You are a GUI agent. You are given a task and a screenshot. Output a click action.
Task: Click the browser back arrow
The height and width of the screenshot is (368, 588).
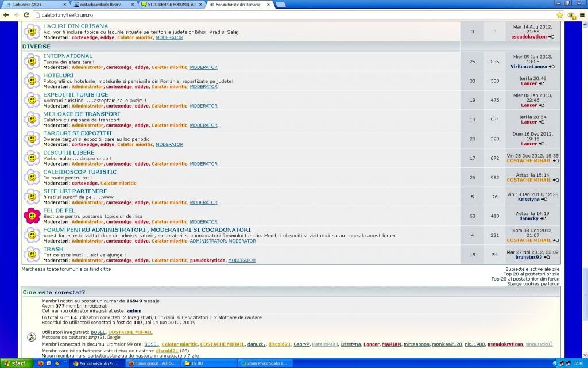[x=6, y=15]
